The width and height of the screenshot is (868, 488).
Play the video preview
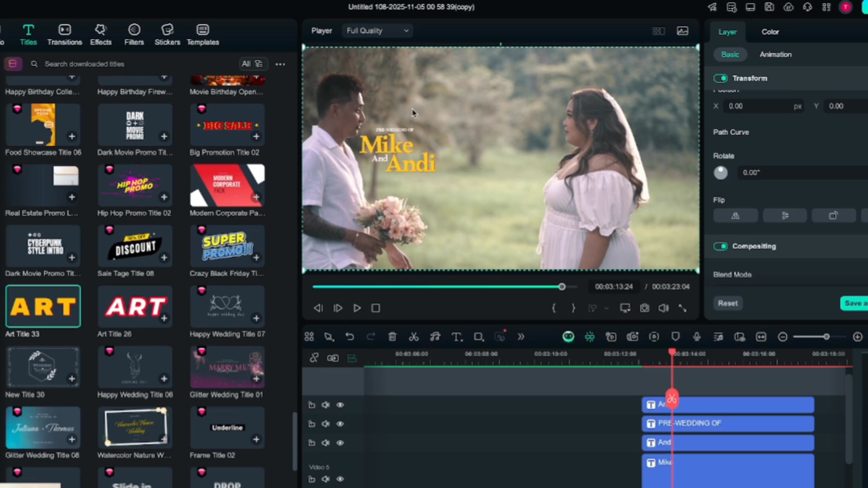tap(357, 308)
